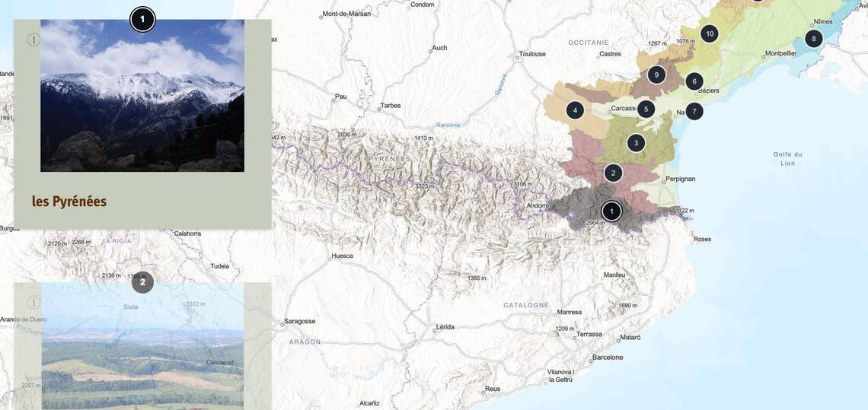Select map marker 2 west of Perpignan
This screenshot has width=868, height=410.
(613, 173)
